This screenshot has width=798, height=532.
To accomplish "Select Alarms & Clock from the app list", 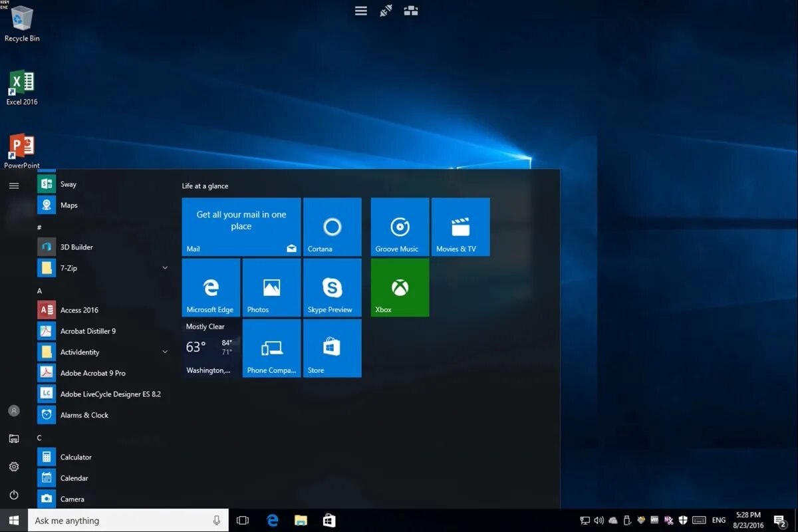I will tap(84, 414).
